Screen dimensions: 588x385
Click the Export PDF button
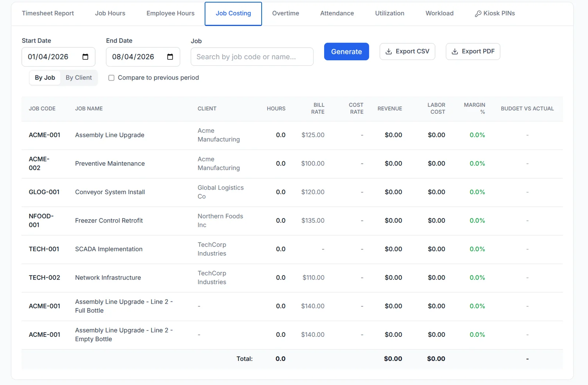pyautogui.click(x=473, y=51)
